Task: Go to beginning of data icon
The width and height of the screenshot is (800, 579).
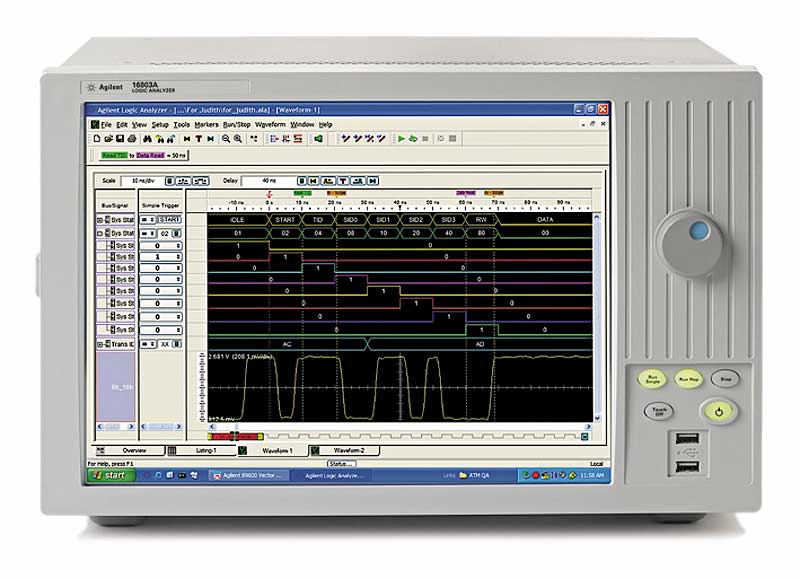Action: (x=187, y=138)
